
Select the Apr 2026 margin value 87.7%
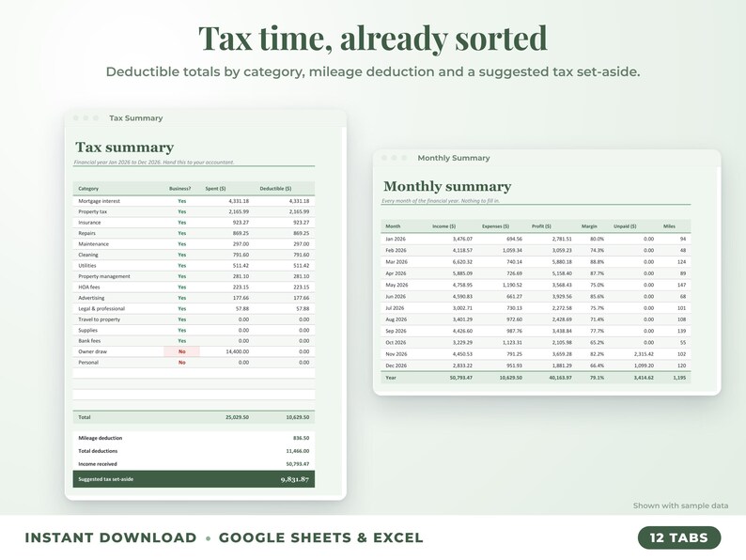pyautogui.click(x=598, y=273)
